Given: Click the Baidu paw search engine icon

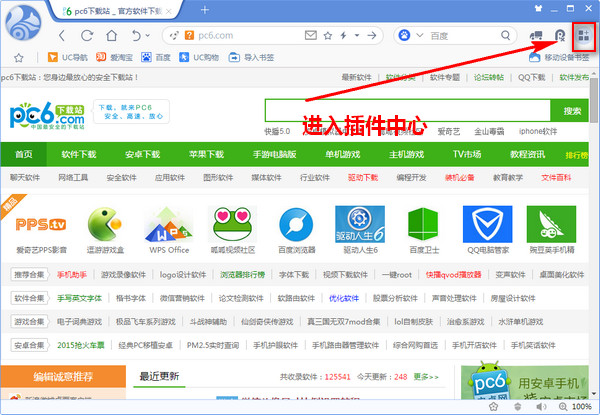Looking at the screenshot, I should [404, 36].
